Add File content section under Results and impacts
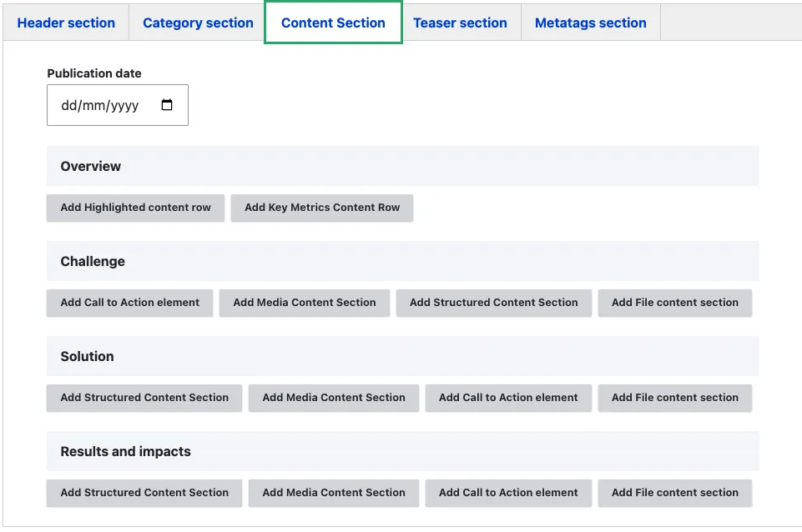The height and width of the screenshot is (532, 802). pos(675,493)
